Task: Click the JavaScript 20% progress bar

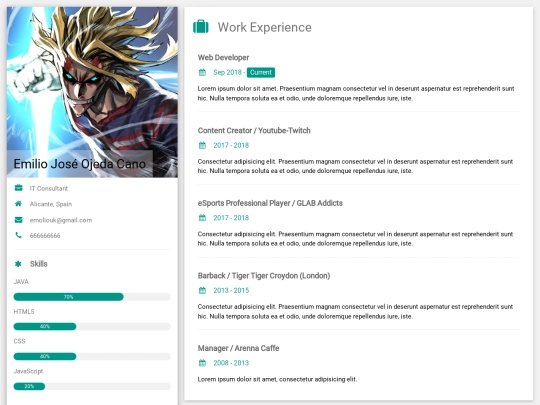Action: tap(92, 386)
